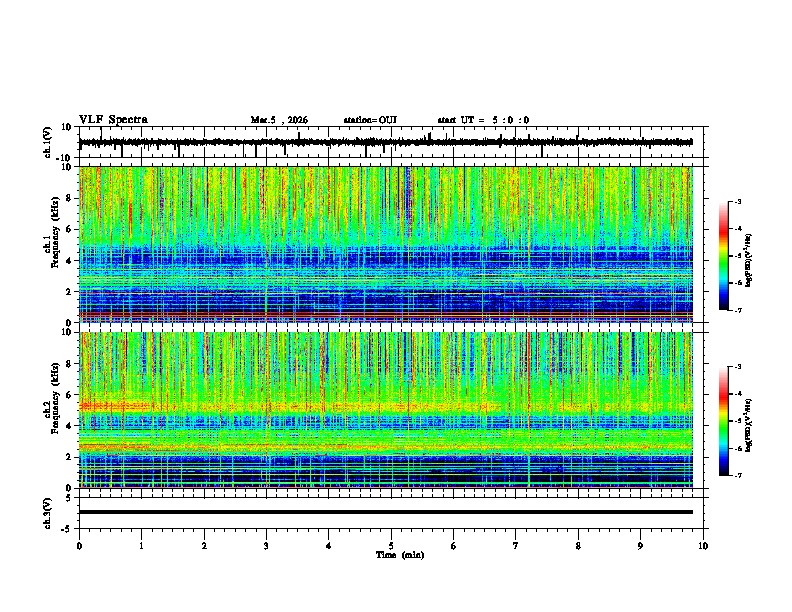Click the ch.1 colorbar log(PSD) unit label
The height and width of the screenshot is (612, 792).
click(x=749, y=260)
